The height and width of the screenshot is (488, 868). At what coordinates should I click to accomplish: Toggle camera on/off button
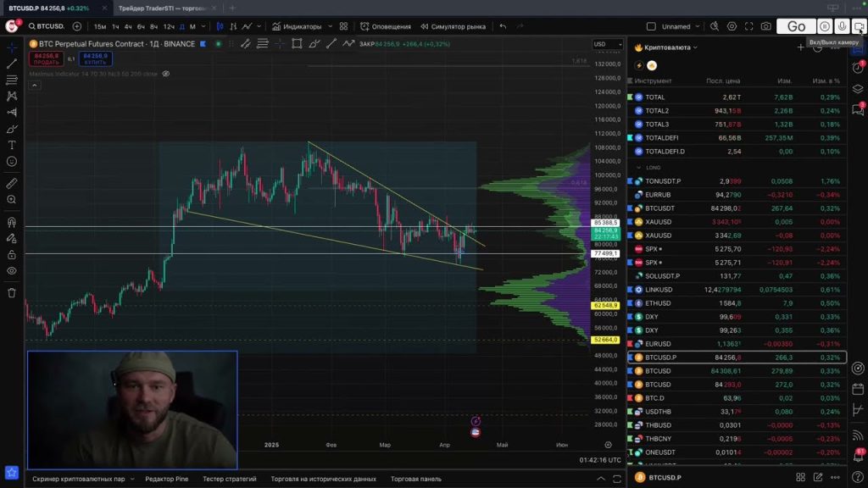click(x=860, y=26)
